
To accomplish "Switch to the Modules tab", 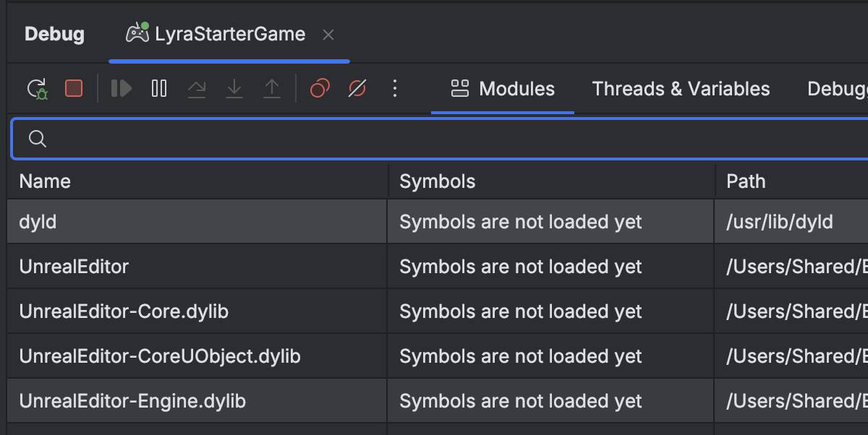I will click(x=503, y=89).
